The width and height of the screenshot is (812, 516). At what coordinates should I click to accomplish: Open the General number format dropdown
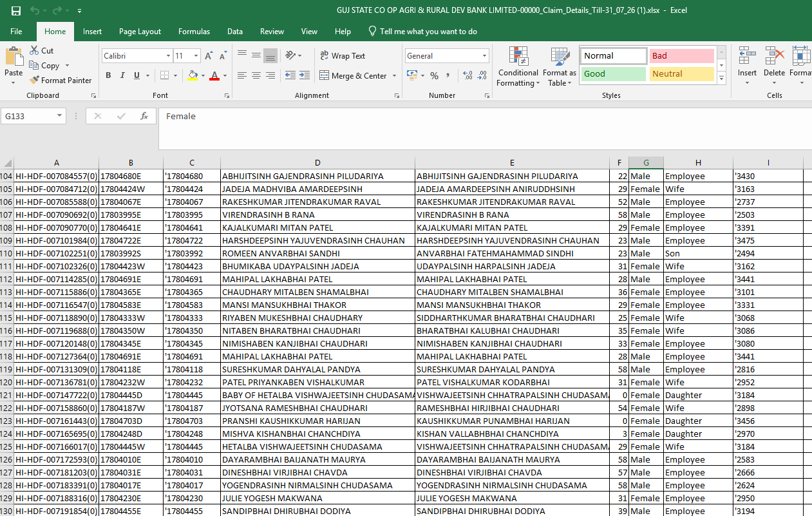pyautogui.click(x=484, y=56)
